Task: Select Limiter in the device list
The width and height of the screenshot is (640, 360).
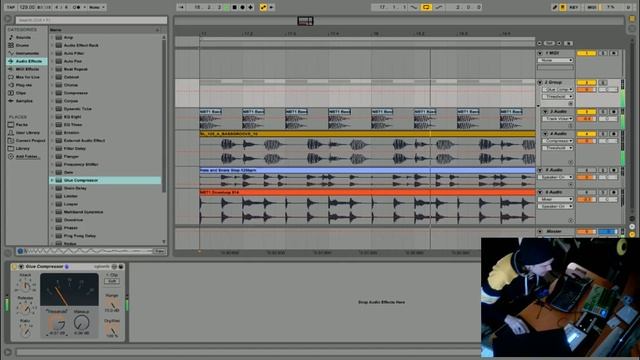Action: pos(71,196)
